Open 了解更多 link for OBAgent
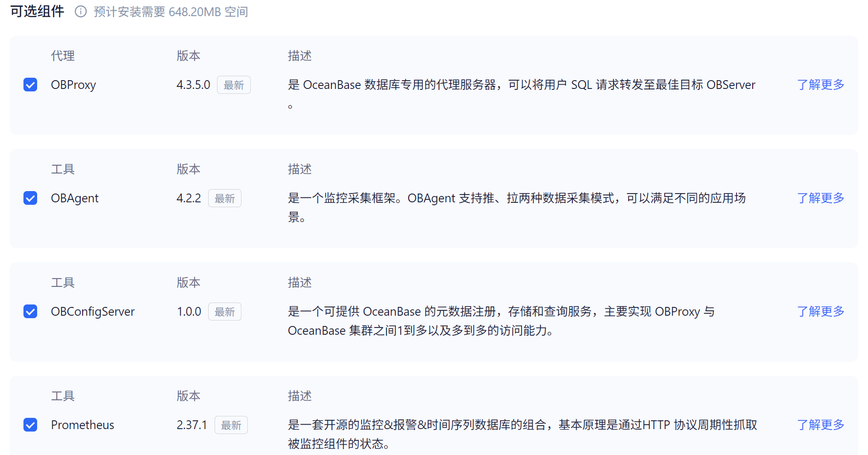Image resolution: width=868 pixels, height=455 pixels. click(821, 198)
